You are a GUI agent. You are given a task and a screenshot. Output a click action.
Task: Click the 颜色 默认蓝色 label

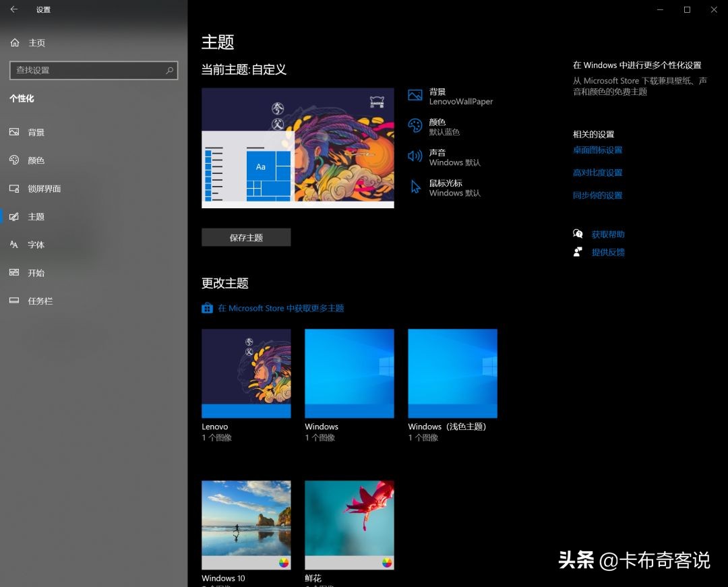(444, 127)
